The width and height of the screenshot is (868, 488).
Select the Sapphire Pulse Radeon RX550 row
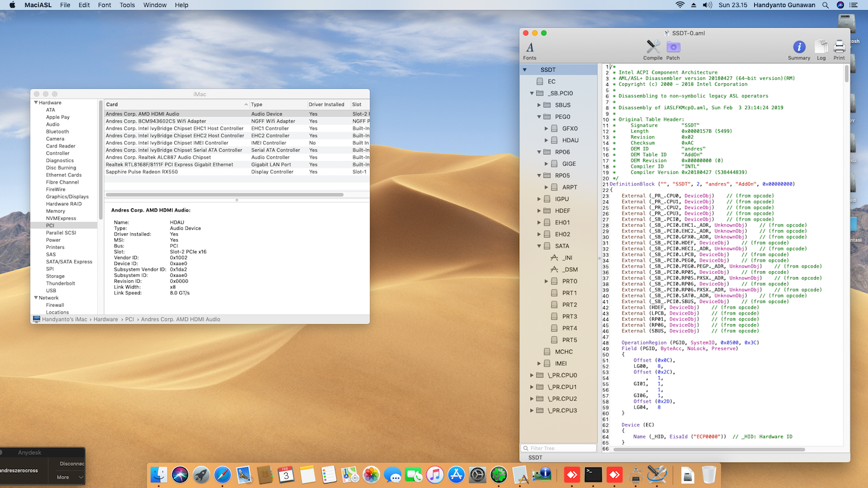coord(236,172)
